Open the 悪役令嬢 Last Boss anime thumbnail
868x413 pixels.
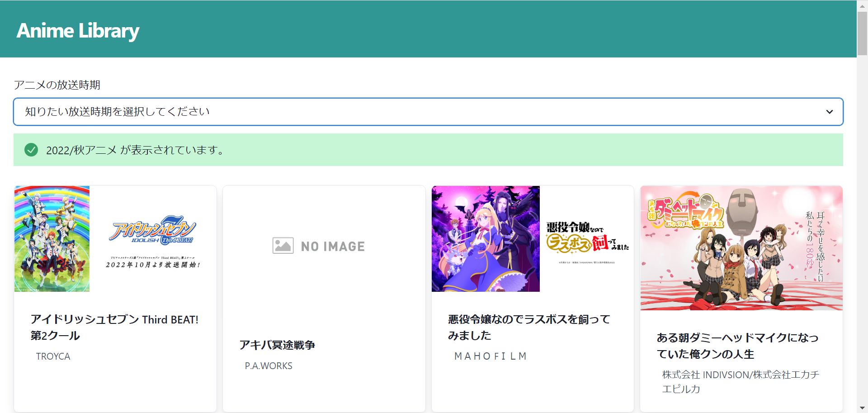533,239
